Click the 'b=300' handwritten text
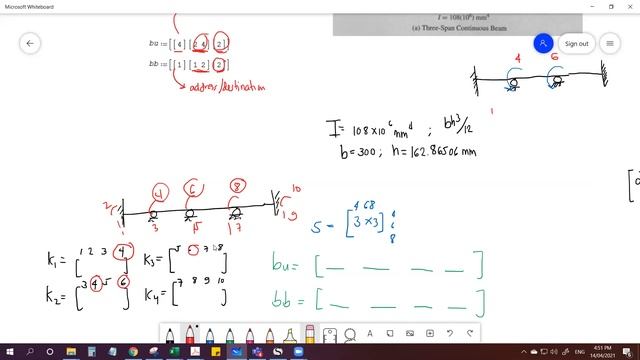 [358, 152]
